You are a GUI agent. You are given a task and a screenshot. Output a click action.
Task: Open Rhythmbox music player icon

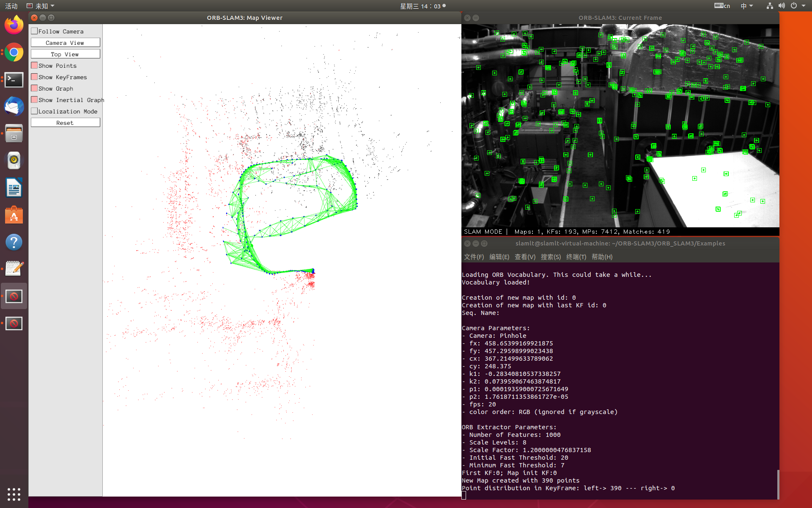[x=14, y=160]
